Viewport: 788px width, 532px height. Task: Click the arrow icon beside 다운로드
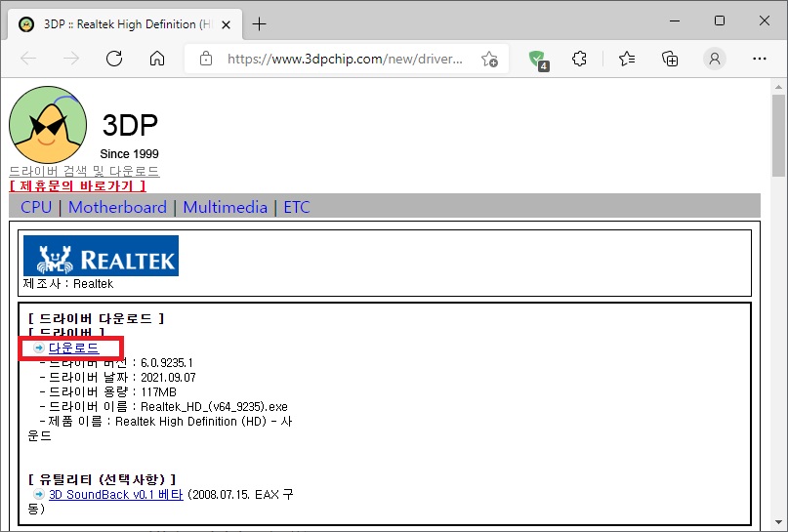click(39, 348)
